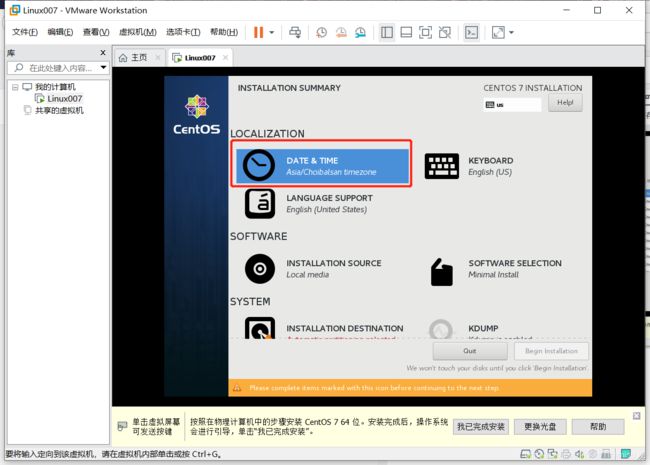
Task: Send Ctrl+Alt+Del to the virtual machine
Action: (x=295, y=32)
